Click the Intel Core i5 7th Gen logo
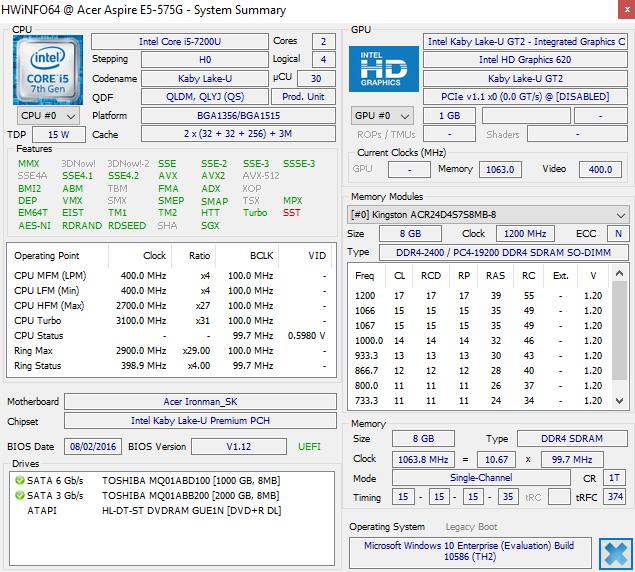Screen dimensions: 635x572 (48, 70)
